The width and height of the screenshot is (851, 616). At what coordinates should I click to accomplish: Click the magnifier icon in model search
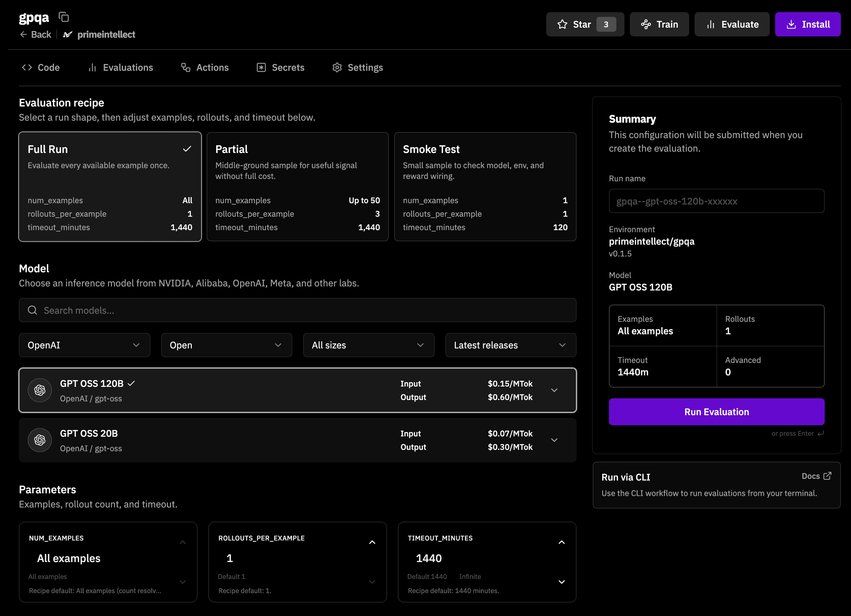click(32, 310)
